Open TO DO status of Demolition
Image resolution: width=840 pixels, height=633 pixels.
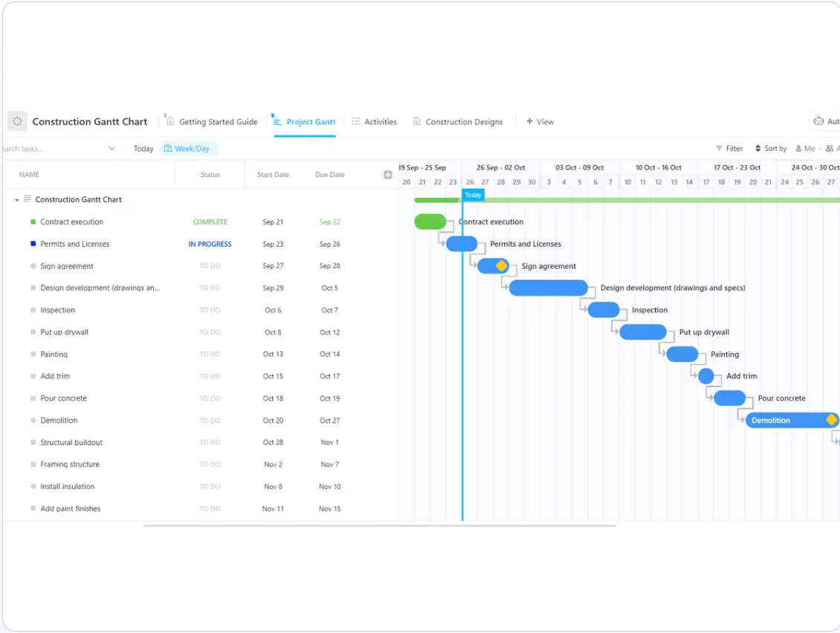210,421
